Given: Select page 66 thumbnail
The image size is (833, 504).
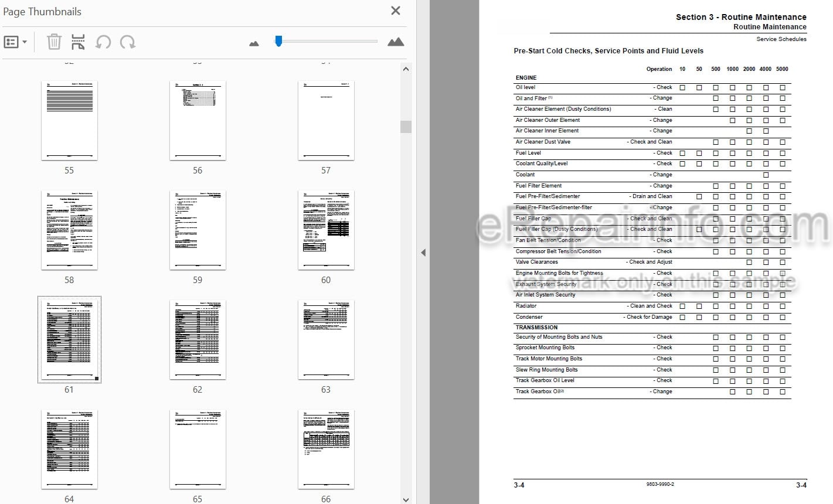Looking at the screenshot, I should tap(326, 449).
